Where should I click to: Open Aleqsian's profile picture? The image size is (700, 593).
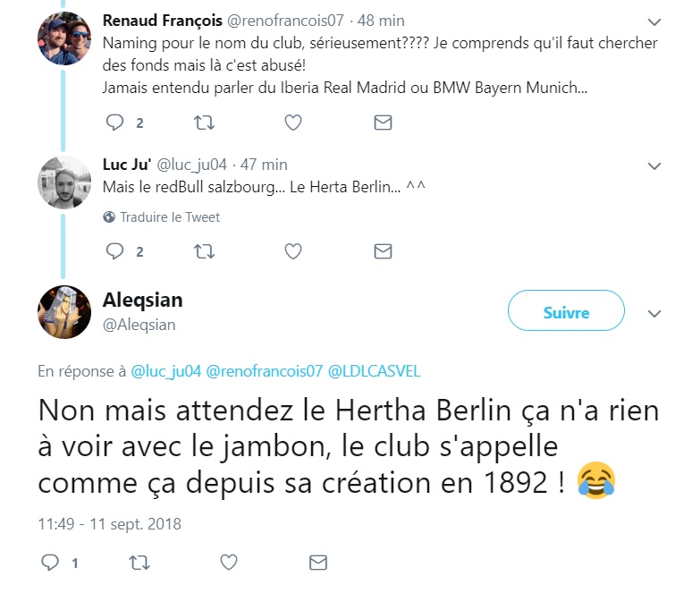[64, 312]
